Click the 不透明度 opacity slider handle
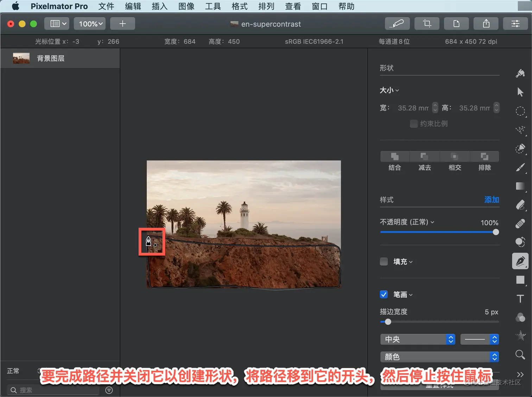 tap(496, 232)
